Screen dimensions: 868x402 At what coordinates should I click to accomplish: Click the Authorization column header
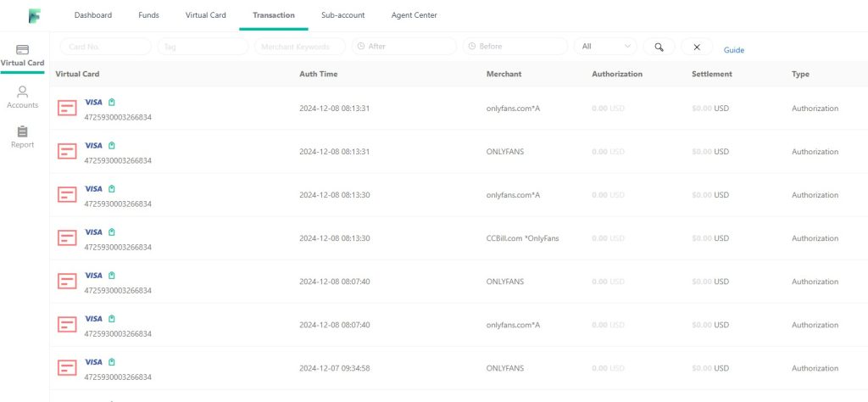click(x=617, y=74)
